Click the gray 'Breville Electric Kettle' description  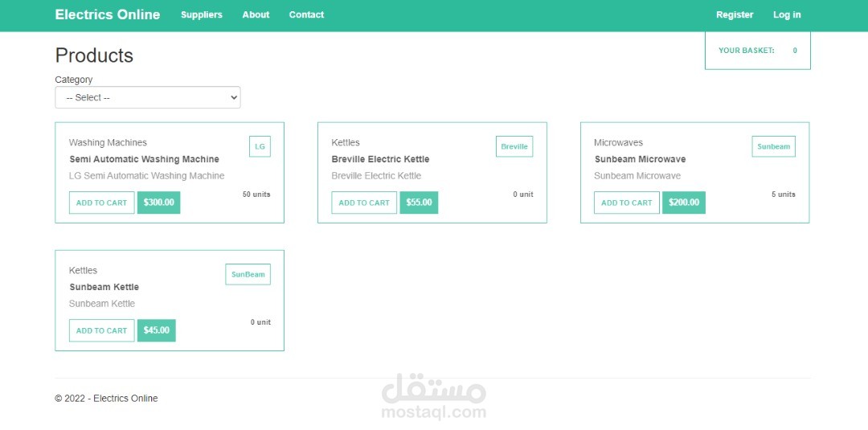(376, 176)
